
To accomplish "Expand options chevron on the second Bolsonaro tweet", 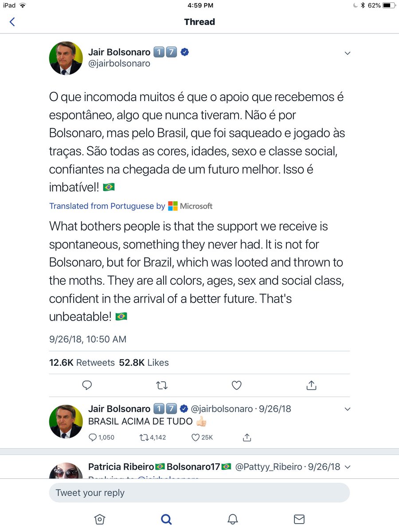I will click(348, 409).
